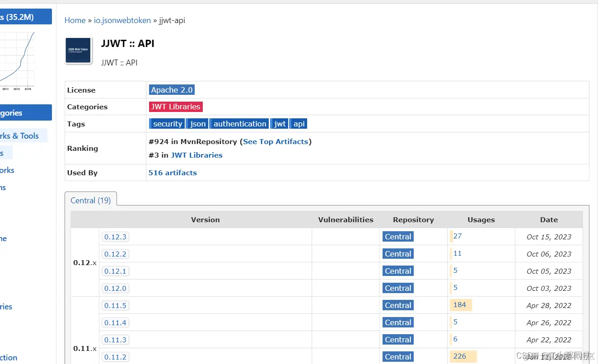Image resolution: width=598 pixels, height=364 pixels.
Task: Open the 184 usages link for 0.11.5
Action: pos(460,305)
